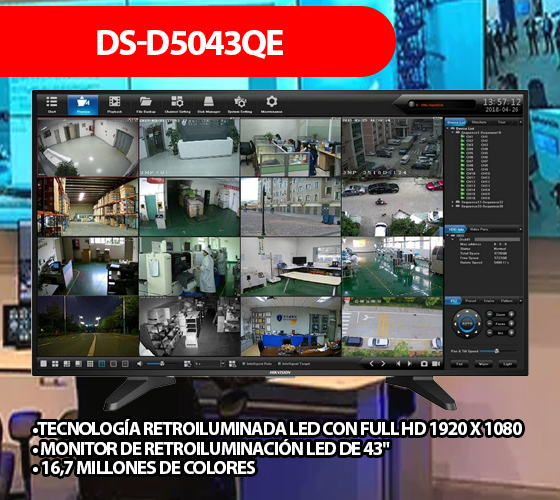Image resolution: width=560 pixels, height=500 pixels.
Task: Click the solid right triangle playback arrow
Action: (x=410, y=364)
